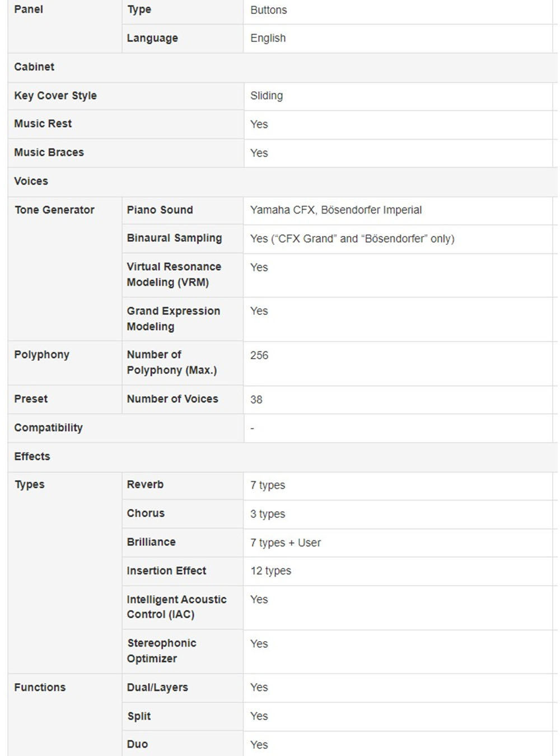Click Virtual Resonance Modeling (VRM) label
This screenshot has width=560, height=756.
pos(174,275)
